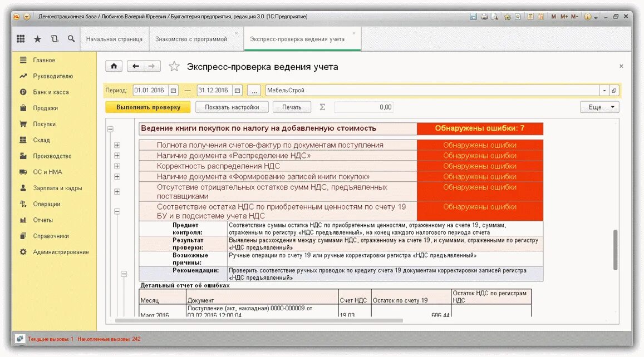Open the МебельСтрой organization dropdown arrow

click(604, 91)
